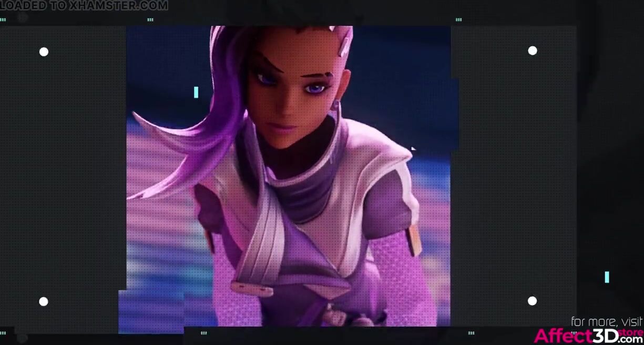The image size is (644, 345).
Task: Click the cyan tick marks above top-right dot
Action: click(x=458, y=20)
